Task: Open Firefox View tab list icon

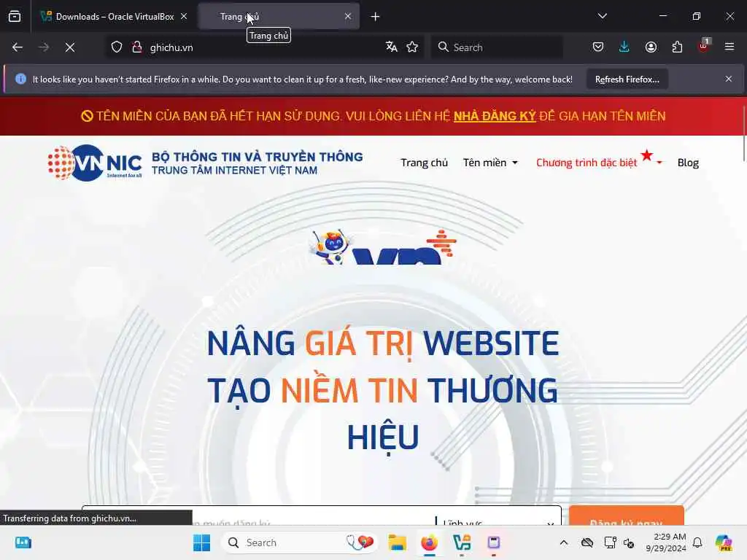Action: pyautogui.click(x=15, y=17)
